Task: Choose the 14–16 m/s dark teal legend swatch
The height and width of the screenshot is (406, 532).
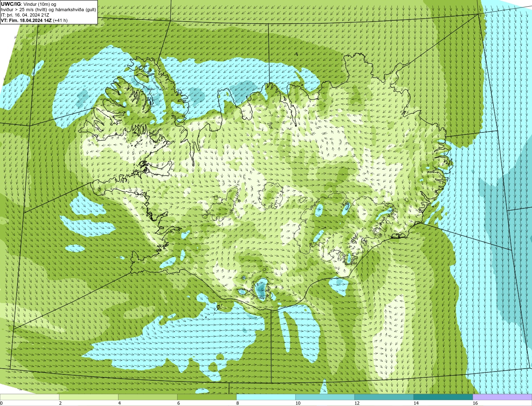Action: click(x=443, y=397)
